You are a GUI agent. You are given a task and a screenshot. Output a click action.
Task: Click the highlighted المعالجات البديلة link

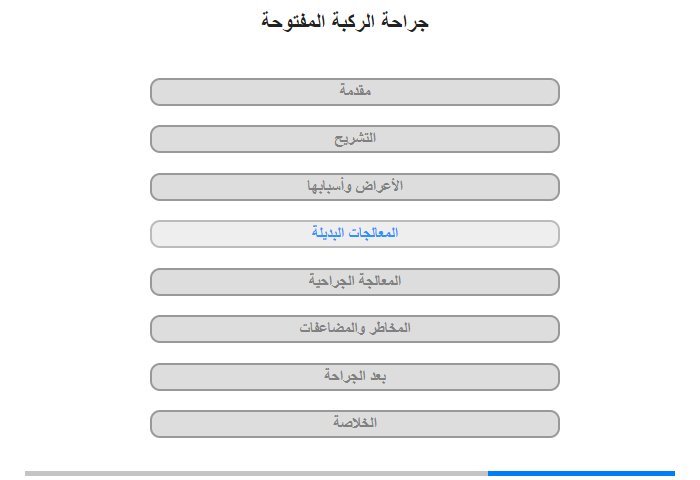click(354, 234)
